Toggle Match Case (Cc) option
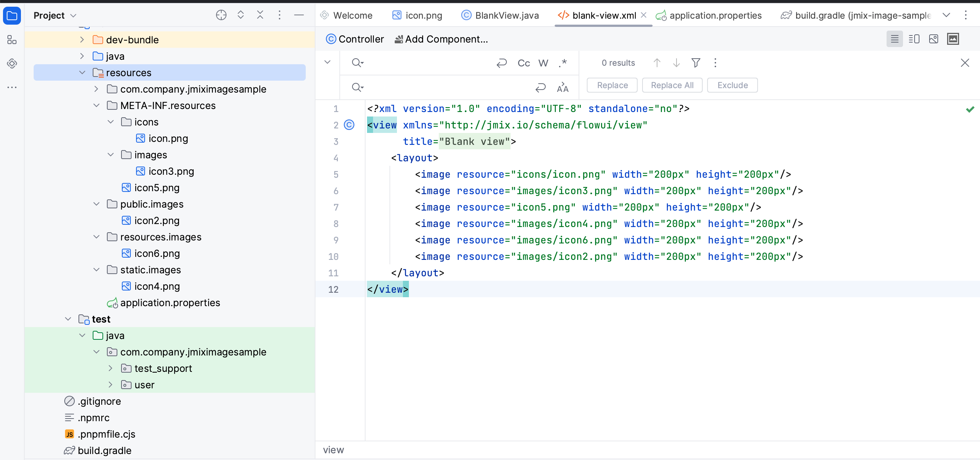Screen dimensions: 980x460 click(524, 63)
